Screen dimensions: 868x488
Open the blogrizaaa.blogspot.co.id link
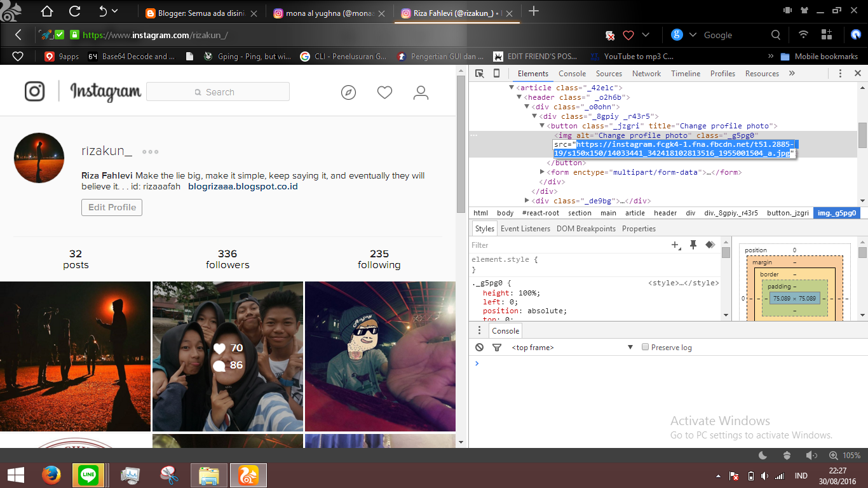coord(243,187)
